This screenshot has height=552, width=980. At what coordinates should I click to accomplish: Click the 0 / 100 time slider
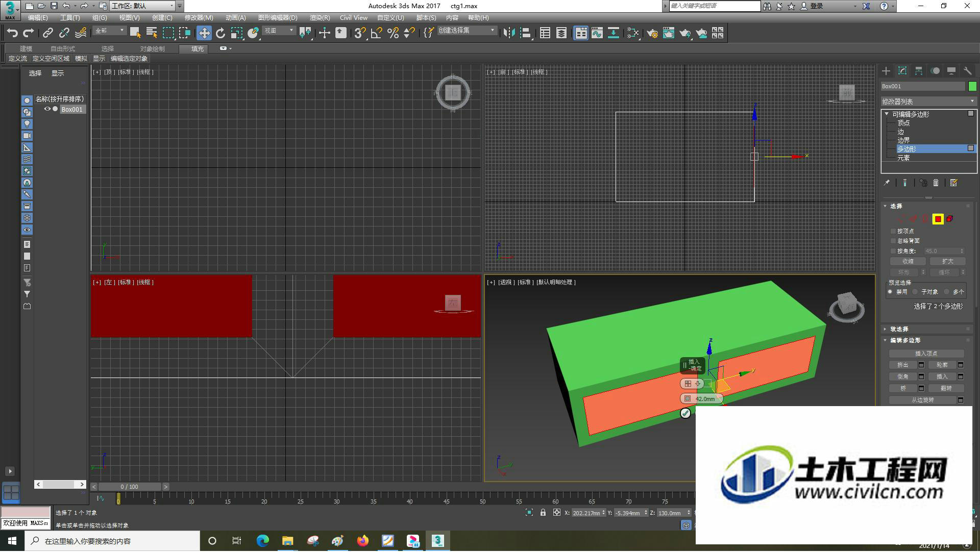pos(130,487)
